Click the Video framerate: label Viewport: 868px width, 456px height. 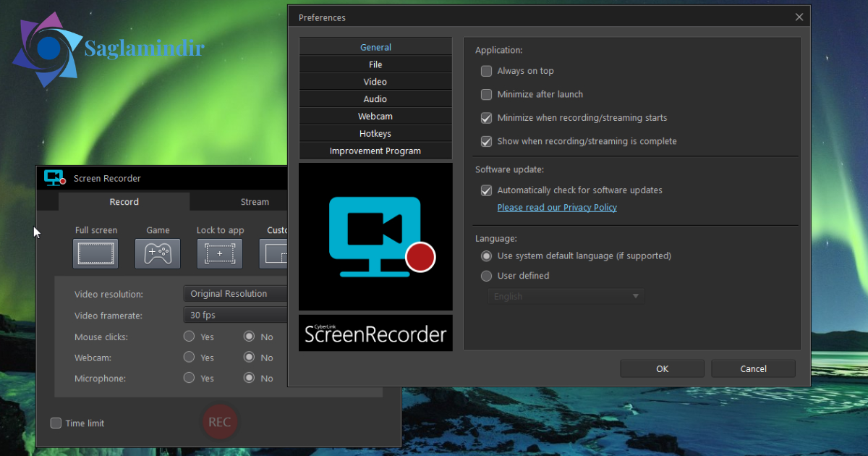point(109,316)
